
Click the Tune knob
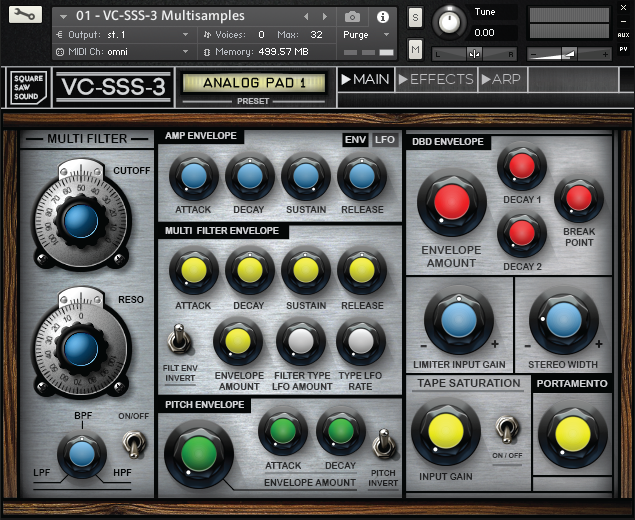click(x=450, y=23)
